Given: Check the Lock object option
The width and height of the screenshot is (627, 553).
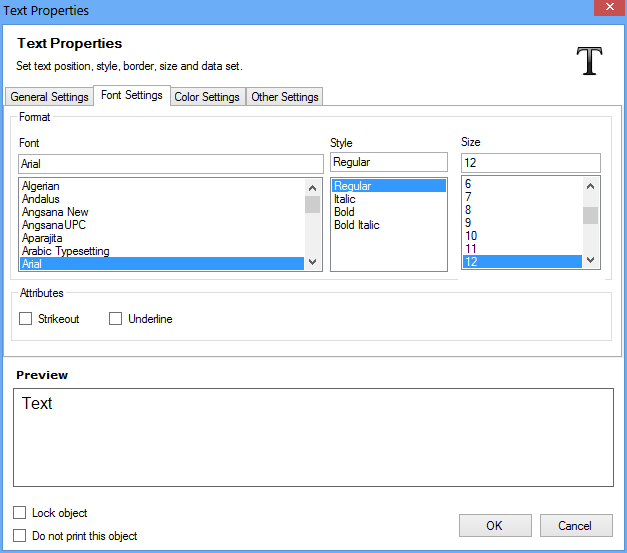Looking at the screenshot, I should (20, 513).
